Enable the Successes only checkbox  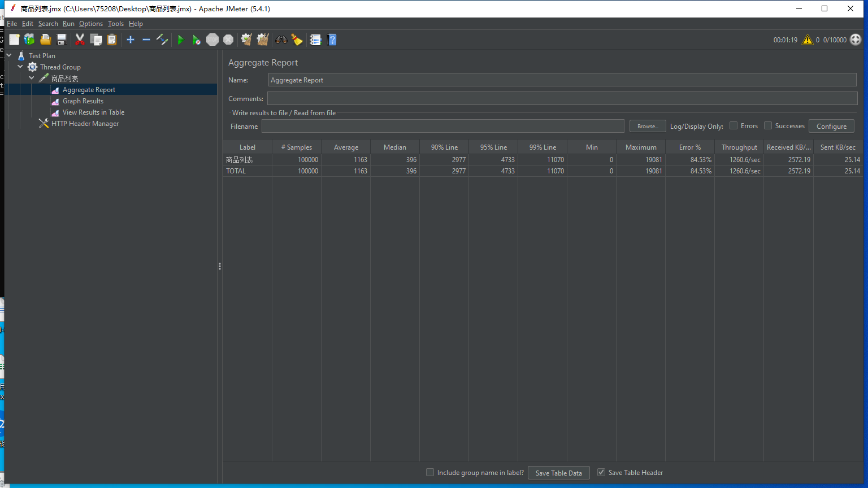pos(768,125)
